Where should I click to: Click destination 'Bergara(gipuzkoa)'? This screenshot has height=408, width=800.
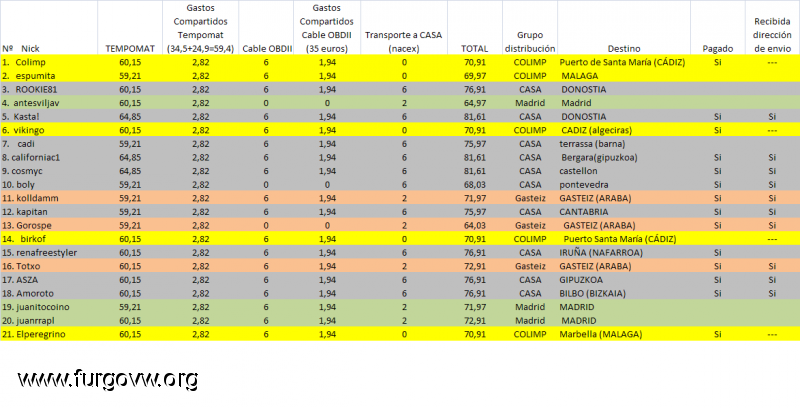click(599, 158)
